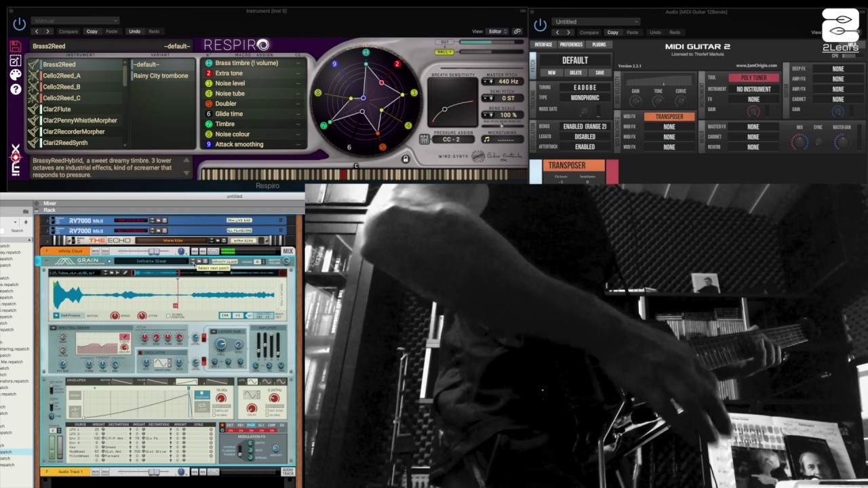Open the Bends Enabled (Range 2) selector
This screenshot has height=488, width=868.
point(585,127)
